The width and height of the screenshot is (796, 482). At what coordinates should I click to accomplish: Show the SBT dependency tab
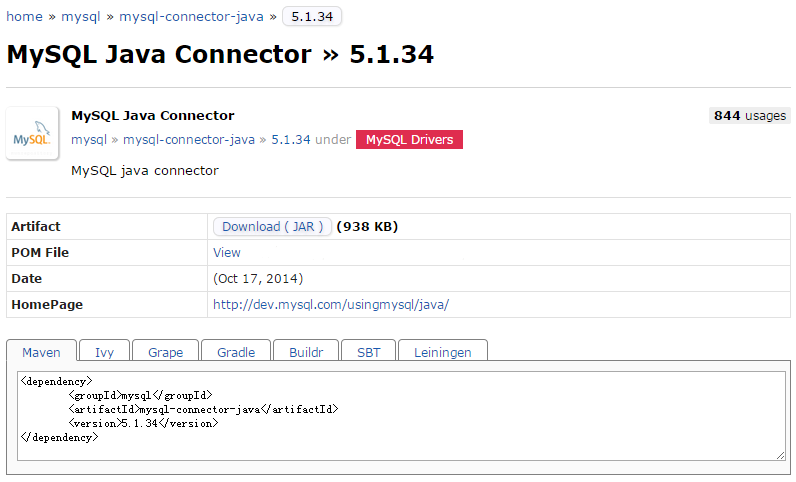click(x=369, y=352)
